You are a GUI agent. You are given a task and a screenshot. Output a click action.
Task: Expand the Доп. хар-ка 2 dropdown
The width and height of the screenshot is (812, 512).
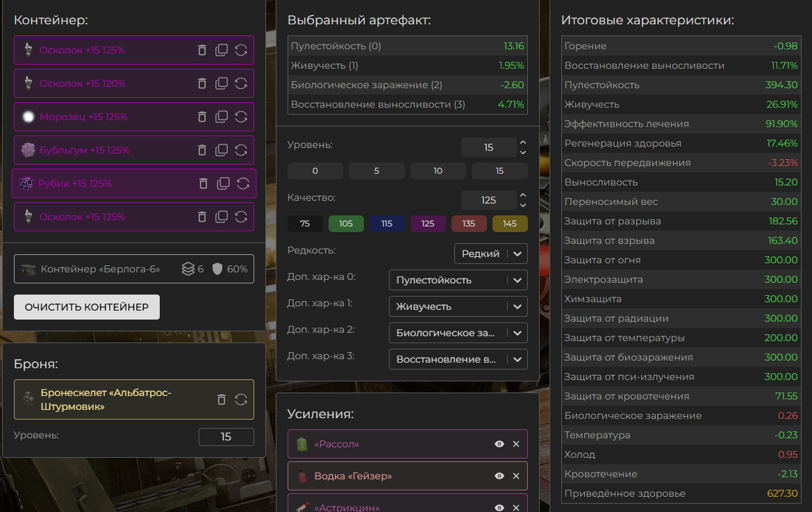tap(458, 333)
